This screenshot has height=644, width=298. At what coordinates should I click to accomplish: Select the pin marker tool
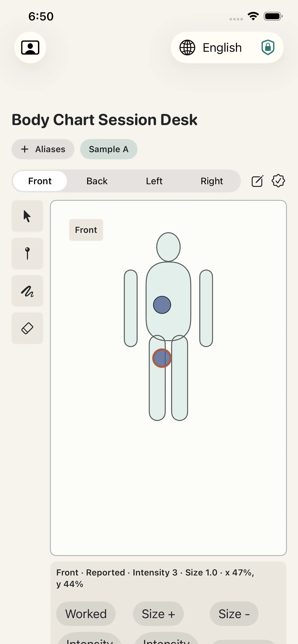pos(27,253)
